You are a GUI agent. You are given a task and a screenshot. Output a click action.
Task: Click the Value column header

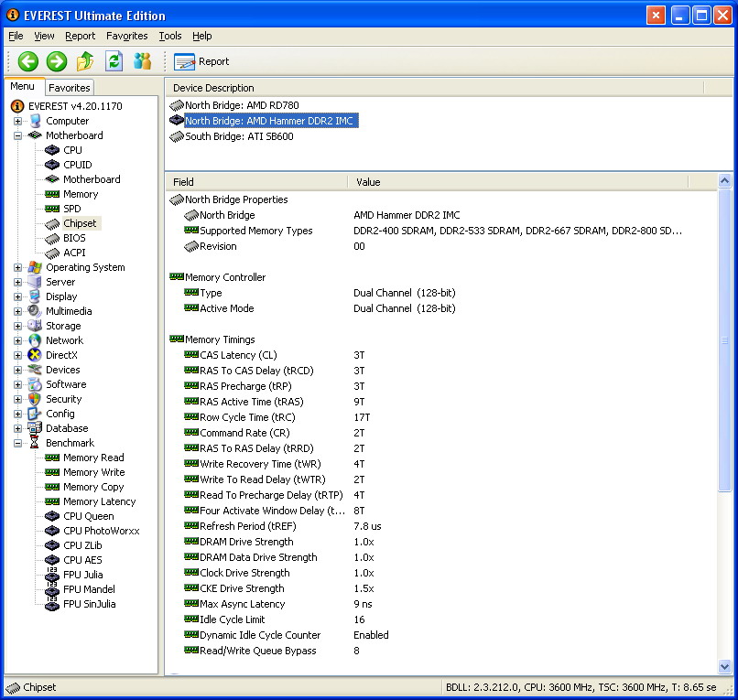(517, 182)
